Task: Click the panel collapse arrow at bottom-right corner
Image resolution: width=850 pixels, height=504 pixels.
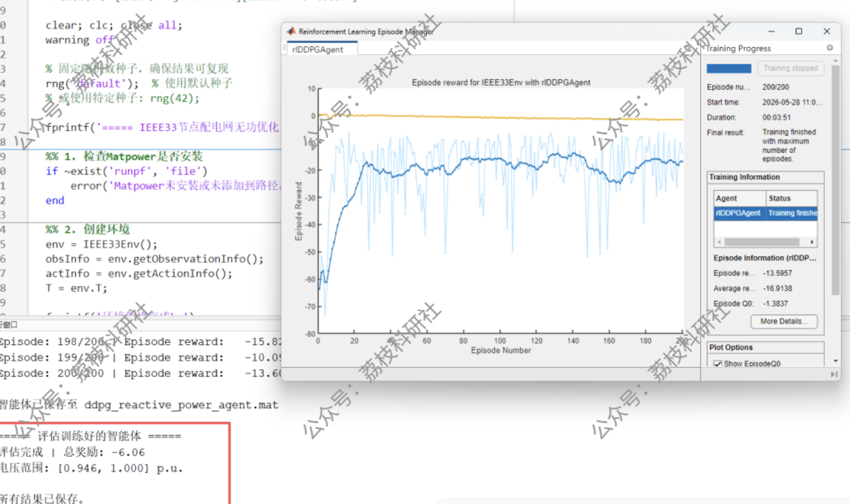Action: pos(835,374)
